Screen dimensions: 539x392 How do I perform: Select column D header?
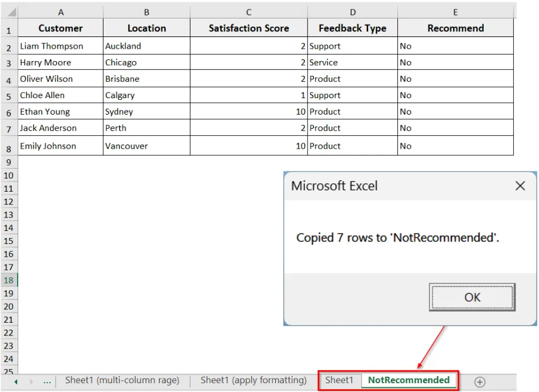point(353,12)
